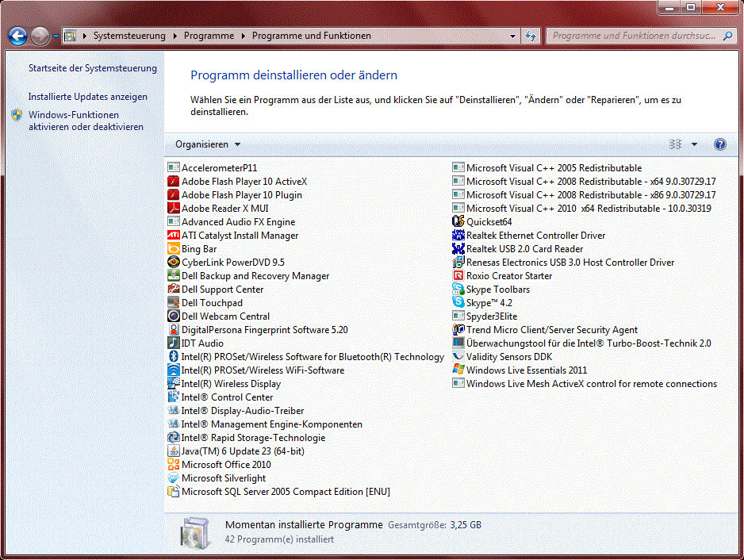Change the view with the view icon button
744x560 pixels.
(x=676, y=144)
